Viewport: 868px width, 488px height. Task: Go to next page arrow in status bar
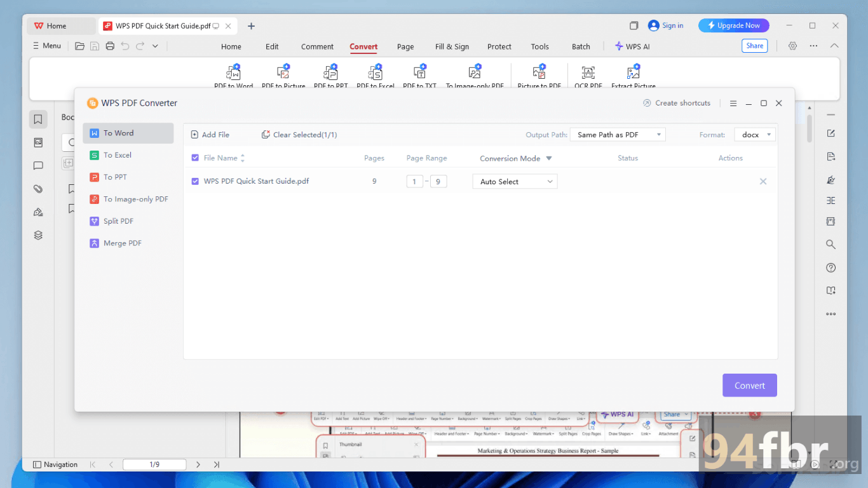(198, 464)
